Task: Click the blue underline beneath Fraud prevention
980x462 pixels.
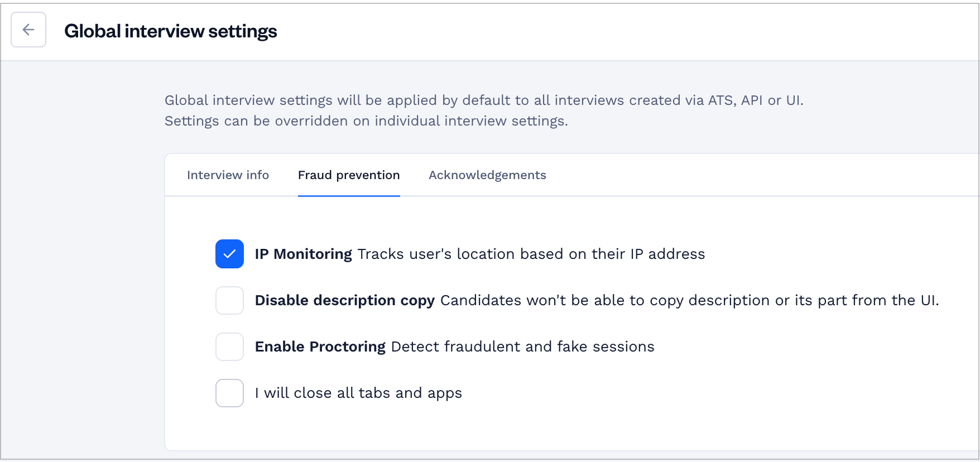Action: pyautogui.click(x=349, y=196)
